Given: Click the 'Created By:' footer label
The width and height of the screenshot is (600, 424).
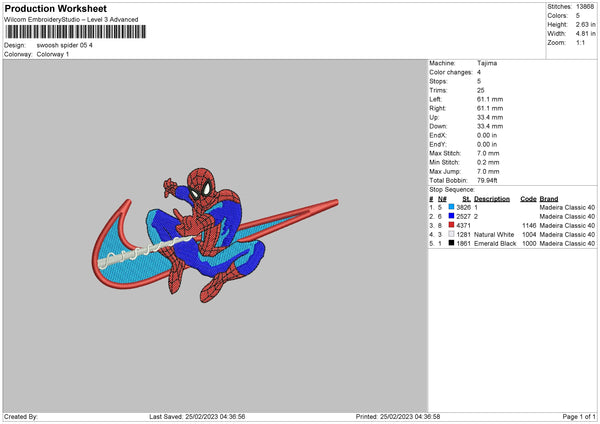Looking at the screenshot, I should pyautogui.click(x=21, y=416).
